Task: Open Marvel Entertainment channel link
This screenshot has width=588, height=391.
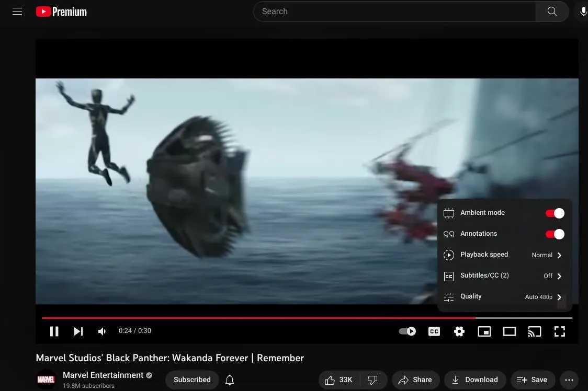Action: [x=103, y=375]
